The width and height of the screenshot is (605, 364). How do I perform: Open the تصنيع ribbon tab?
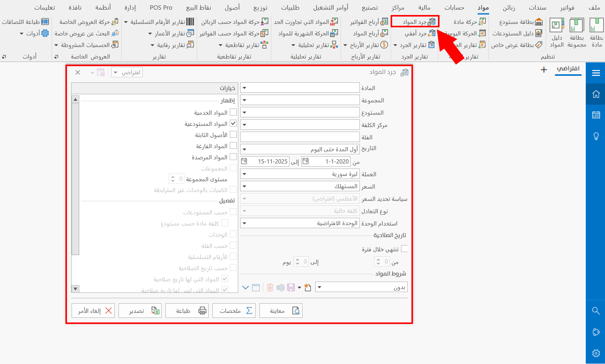tap(370, 8)
